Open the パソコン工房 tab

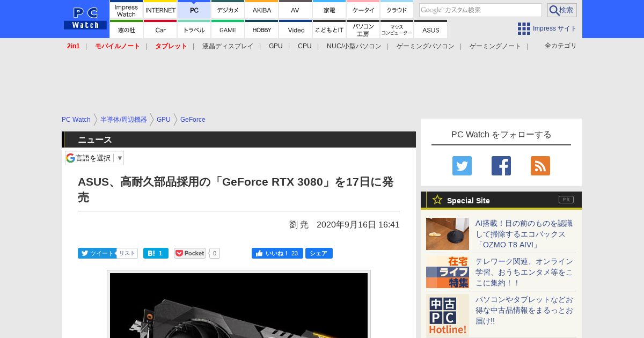pos(363,30)
